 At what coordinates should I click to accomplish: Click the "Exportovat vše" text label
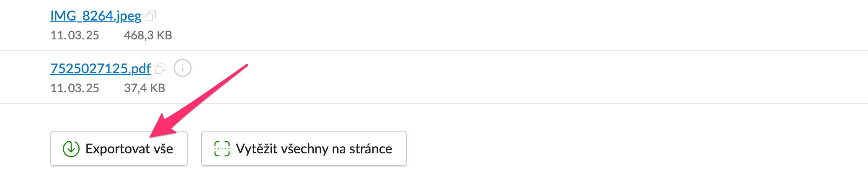tap(129, 149)
